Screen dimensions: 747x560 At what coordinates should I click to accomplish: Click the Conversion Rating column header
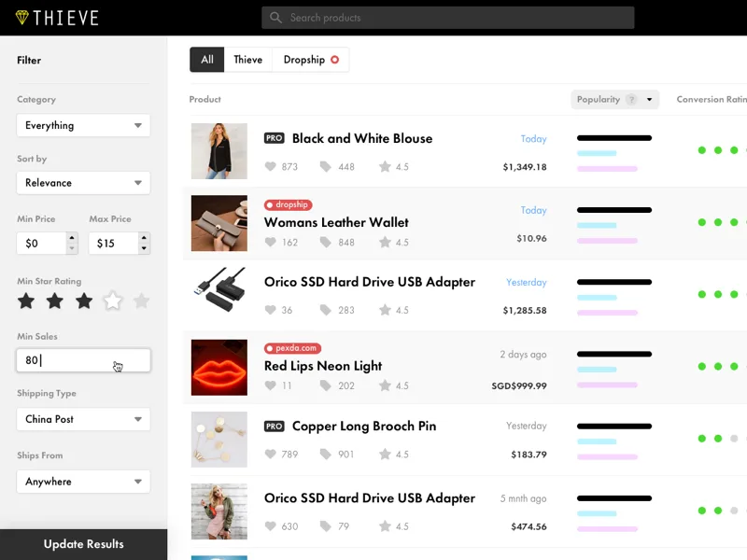(x=712, y=100)
